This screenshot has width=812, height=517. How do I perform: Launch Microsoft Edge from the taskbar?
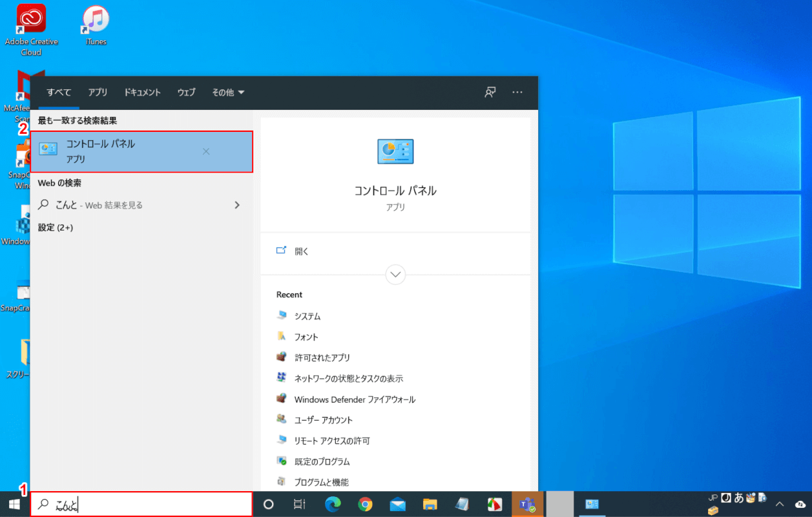pyautogui.click(x=333, y=504)
